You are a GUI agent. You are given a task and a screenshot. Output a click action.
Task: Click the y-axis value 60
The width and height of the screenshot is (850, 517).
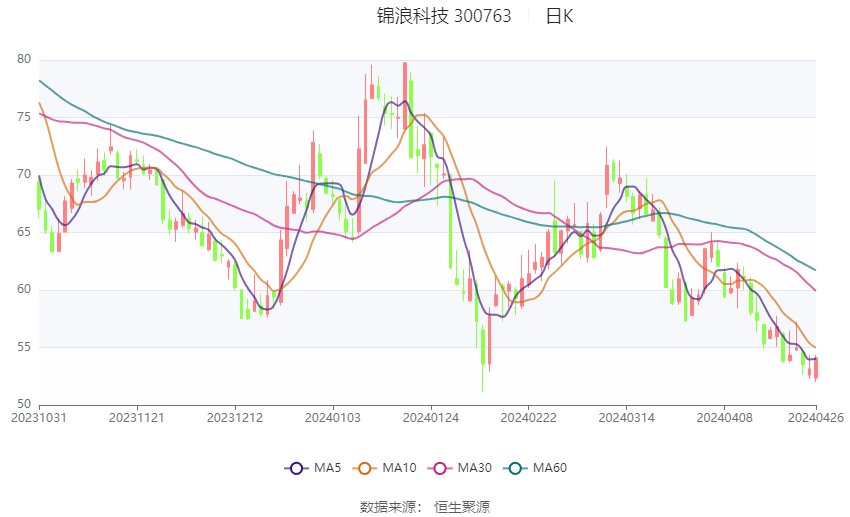pos(24,289)
